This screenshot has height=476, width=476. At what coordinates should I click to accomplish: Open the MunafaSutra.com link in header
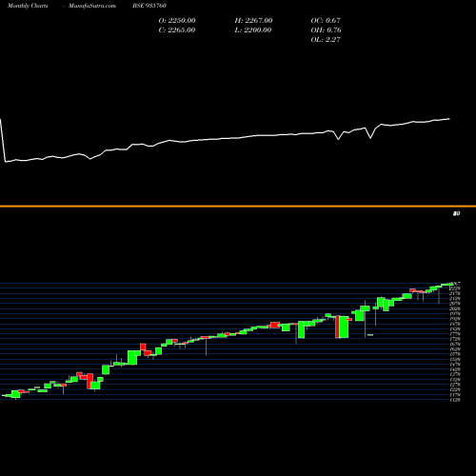(92, 6)
